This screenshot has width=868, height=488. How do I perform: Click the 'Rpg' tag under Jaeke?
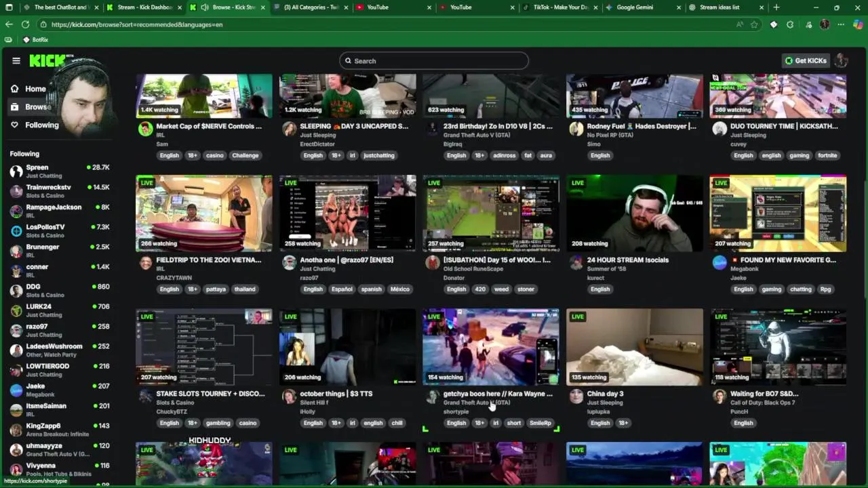coord(825,289)
